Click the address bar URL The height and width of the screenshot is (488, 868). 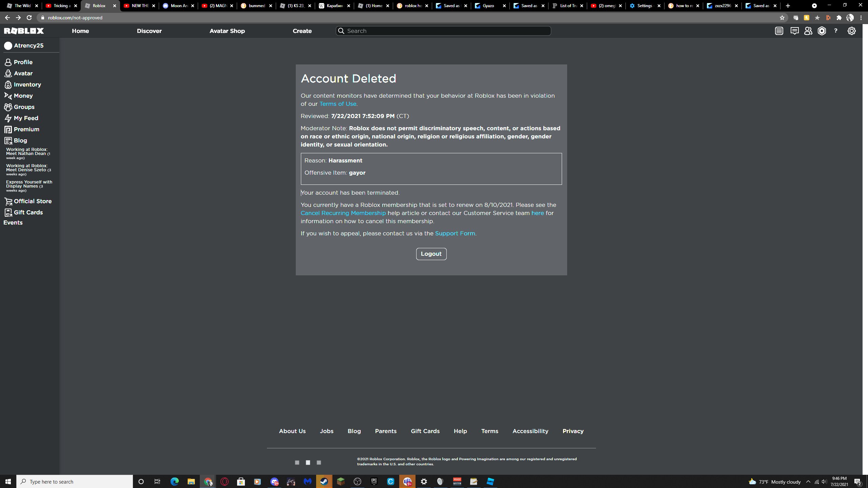point(75,18)
